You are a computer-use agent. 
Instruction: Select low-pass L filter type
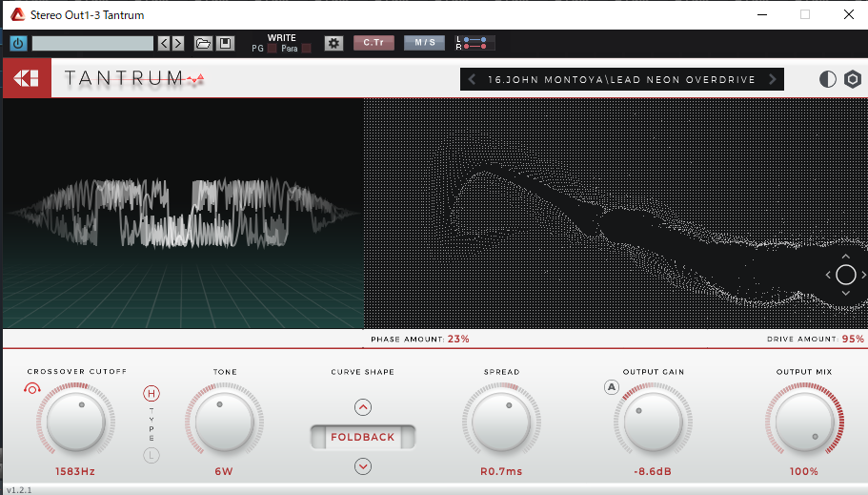point(151,456)
